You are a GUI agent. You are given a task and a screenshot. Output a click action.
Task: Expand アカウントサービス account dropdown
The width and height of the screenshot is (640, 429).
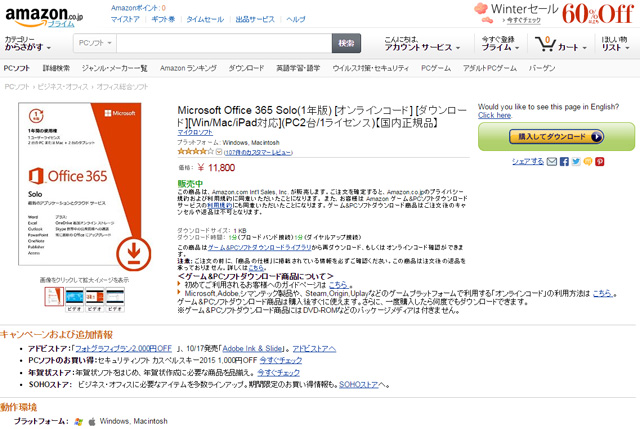point(422,44)
